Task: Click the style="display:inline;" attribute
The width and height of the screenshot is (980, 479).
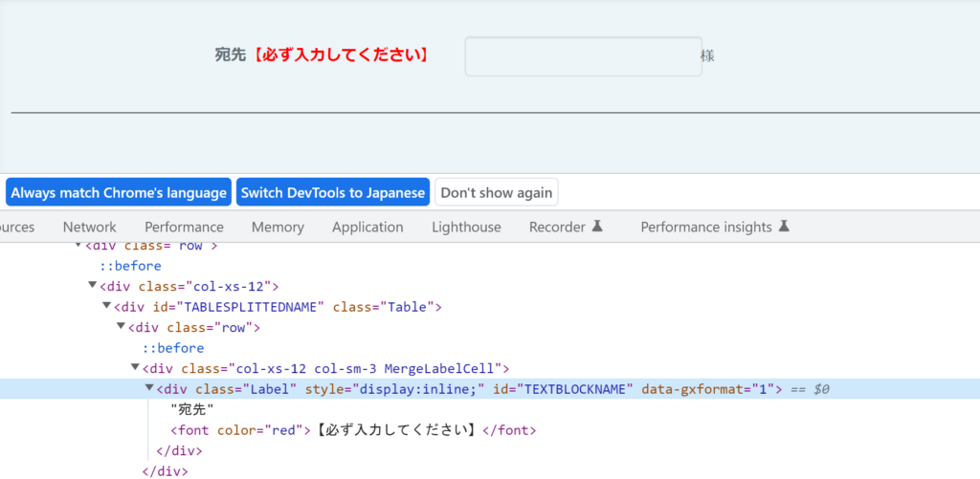Action: point(395,389)
